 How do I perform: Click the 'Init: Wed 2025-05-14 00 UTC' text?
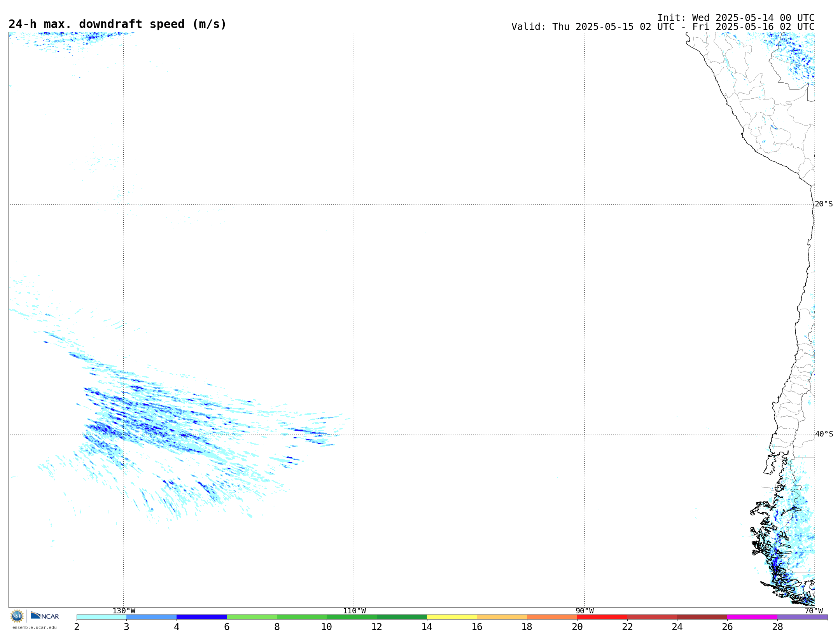[x=736, y=18]
